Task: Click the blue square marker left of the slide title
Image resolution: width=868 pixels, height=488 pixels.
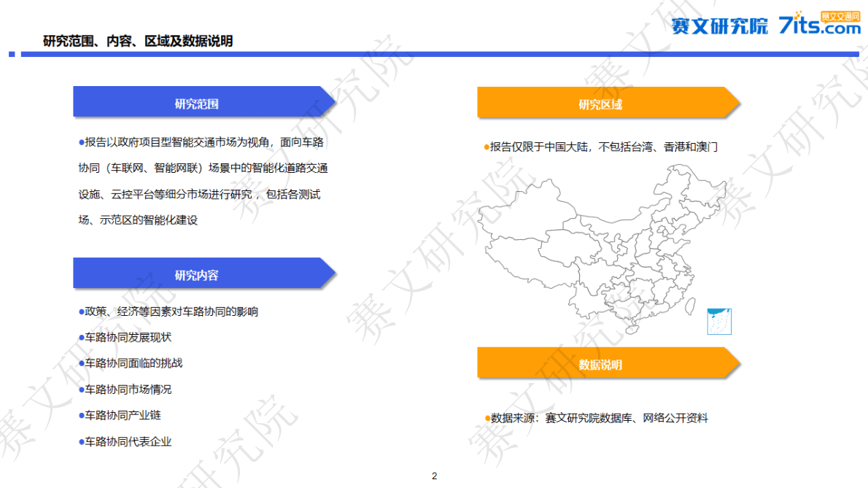Action: [x=12, y=53]
